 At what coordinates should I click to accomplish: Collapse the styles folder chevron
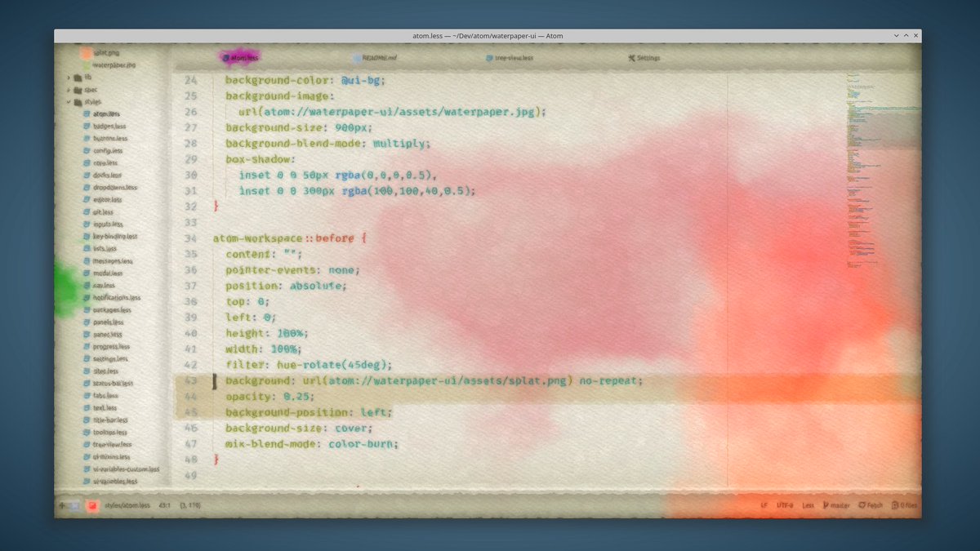68,102
